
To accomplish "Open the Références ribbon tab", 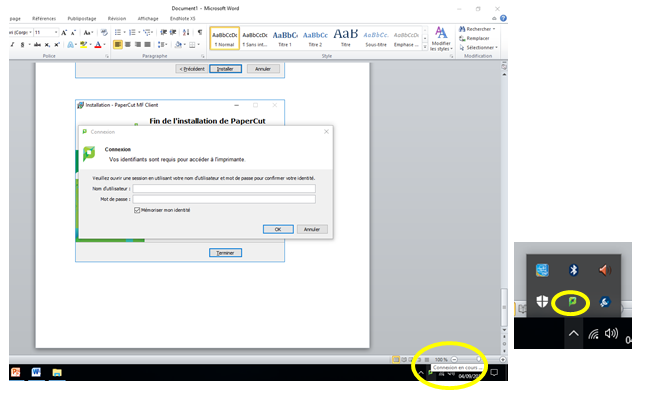I will (x=44, y=19).
